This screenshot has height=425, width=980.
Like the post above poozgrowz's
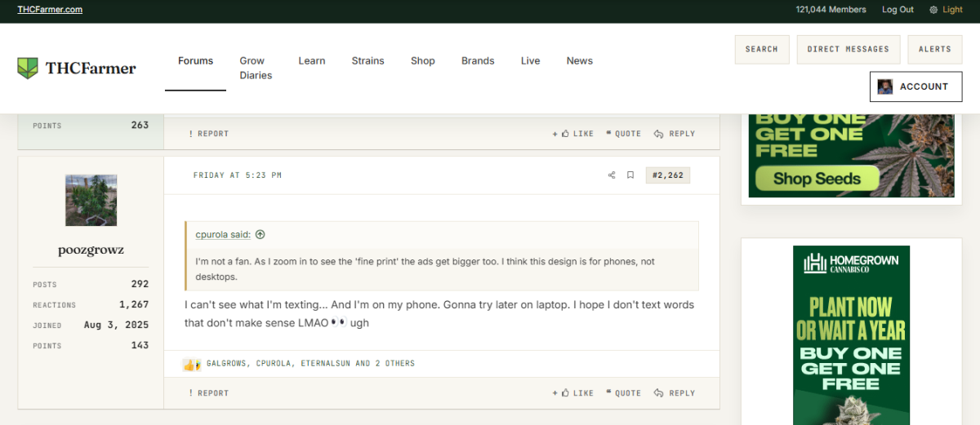[573, 134]
